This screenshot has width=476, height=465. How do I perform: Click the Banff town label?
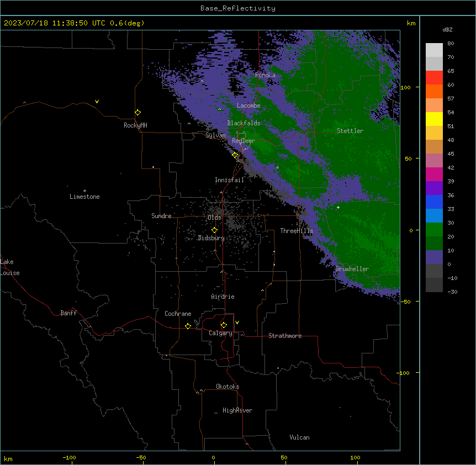(68, 313)
